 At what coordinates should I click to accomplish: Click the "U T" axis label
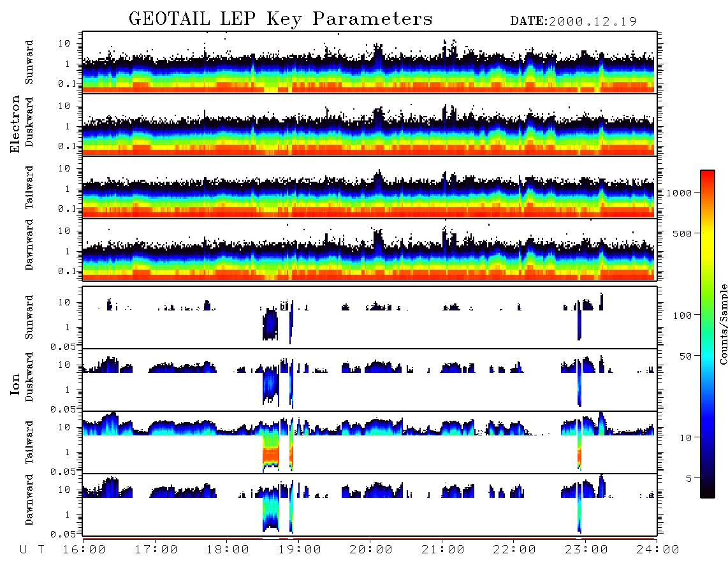tap(33, 550)
